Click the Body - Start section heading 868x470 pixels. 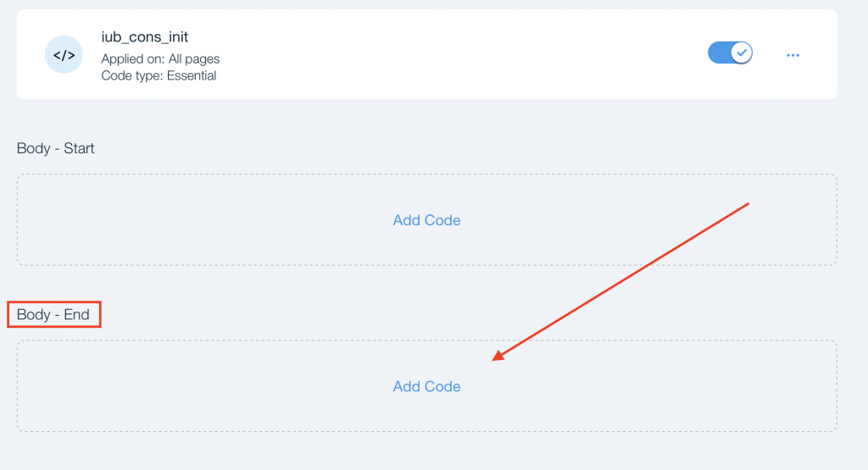tap(56, 148)
